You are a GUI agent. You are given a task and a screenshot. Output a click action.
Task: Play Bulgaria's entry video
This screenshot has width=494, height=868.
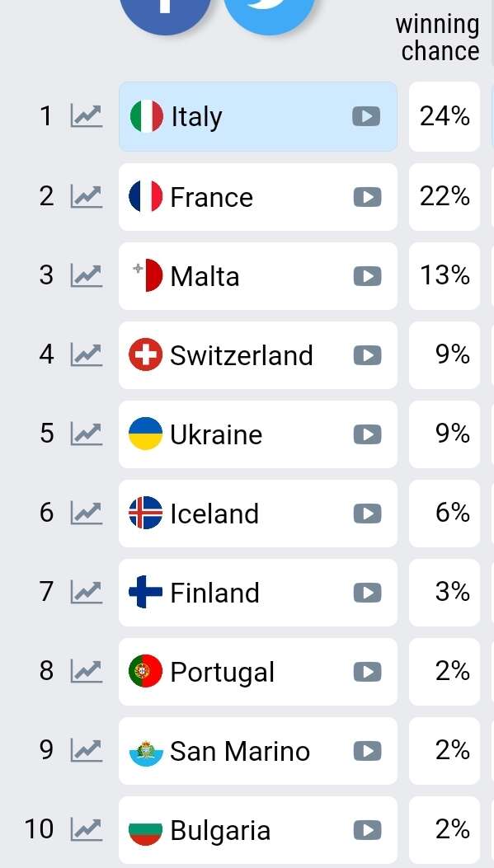(x=367, y=830)
